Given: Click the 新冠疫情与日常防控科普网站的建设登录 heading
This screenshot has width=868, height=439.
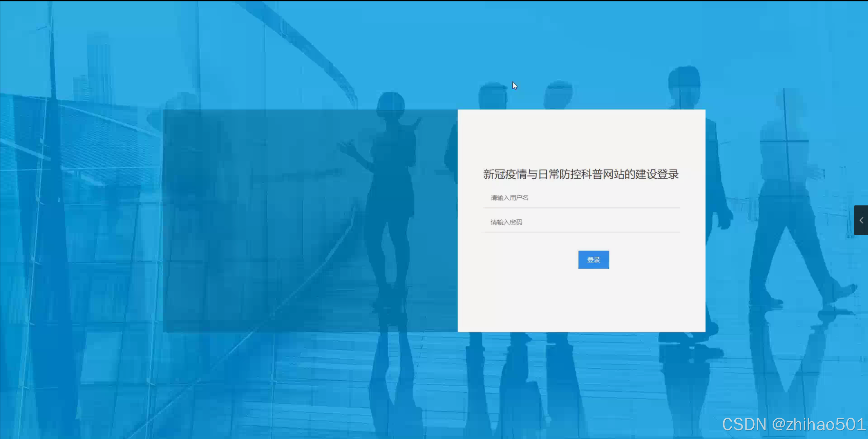Looking at the screenshot, I should pos(581,174).
